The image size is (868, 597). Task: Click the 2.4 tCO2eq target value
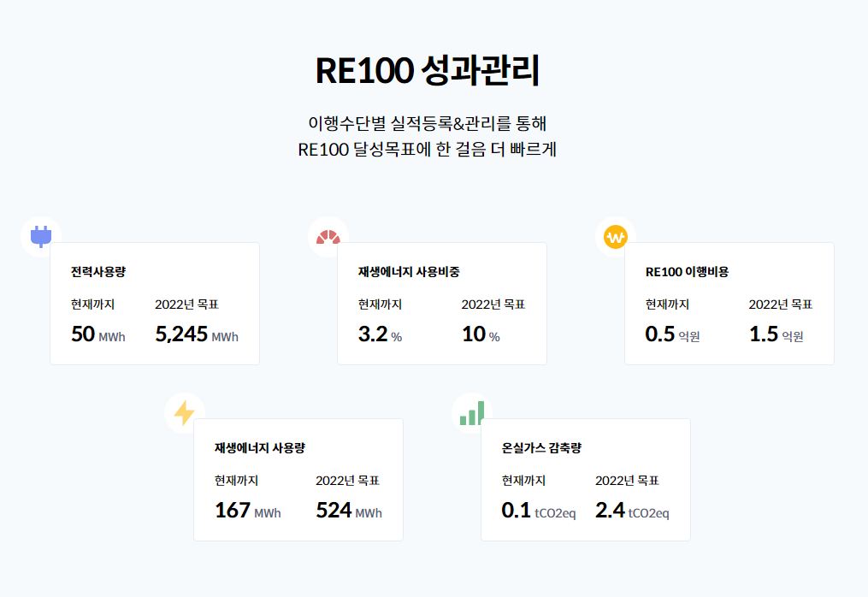tap(632, 511)
